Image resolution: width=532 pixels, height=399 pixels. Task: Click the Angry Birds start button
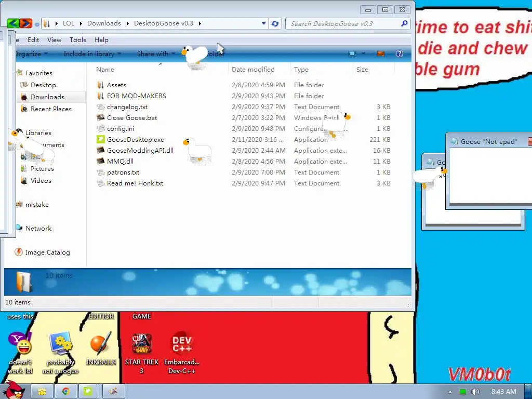point(14,391)
